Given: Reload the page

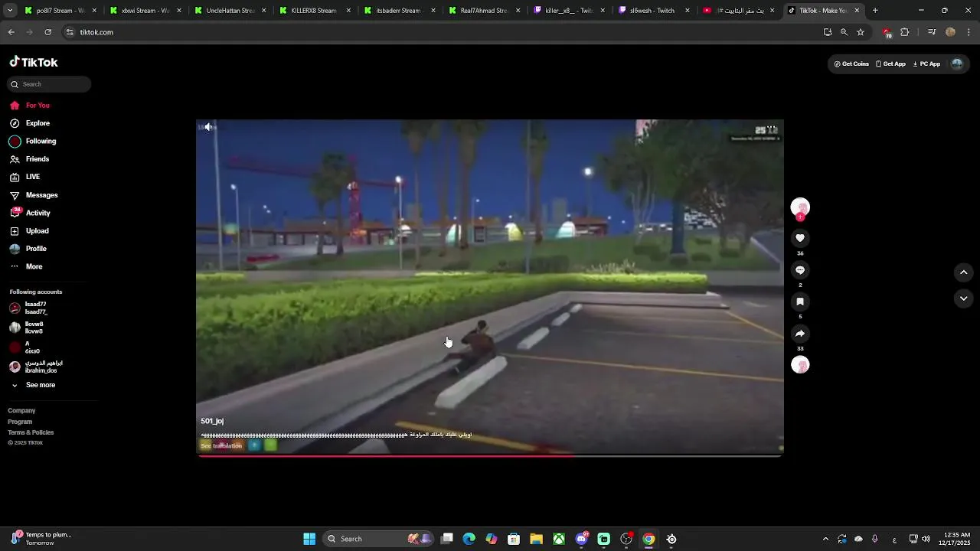Looking at the screenshot, I should (48, 32).
